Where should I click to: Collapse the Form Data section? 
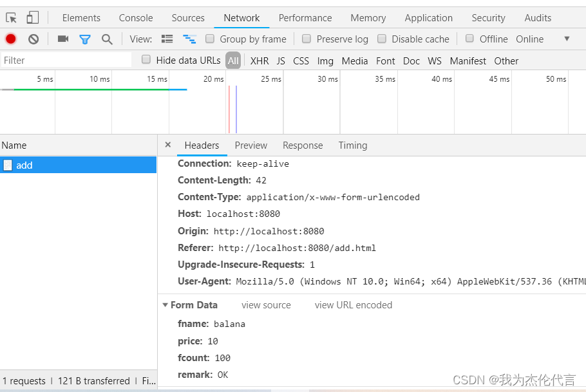165,304
